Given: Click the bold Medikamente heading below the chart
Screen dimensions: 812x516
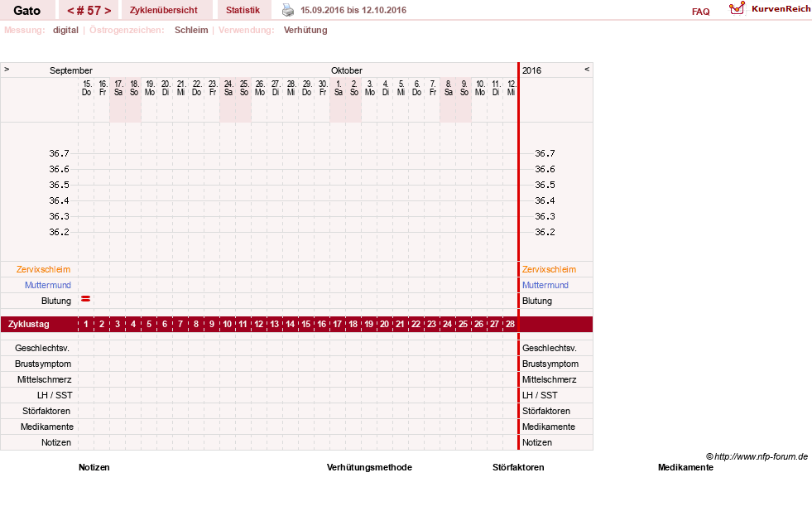Looking at the screenshot, I should pyautogui.click(x=685, y=467).
